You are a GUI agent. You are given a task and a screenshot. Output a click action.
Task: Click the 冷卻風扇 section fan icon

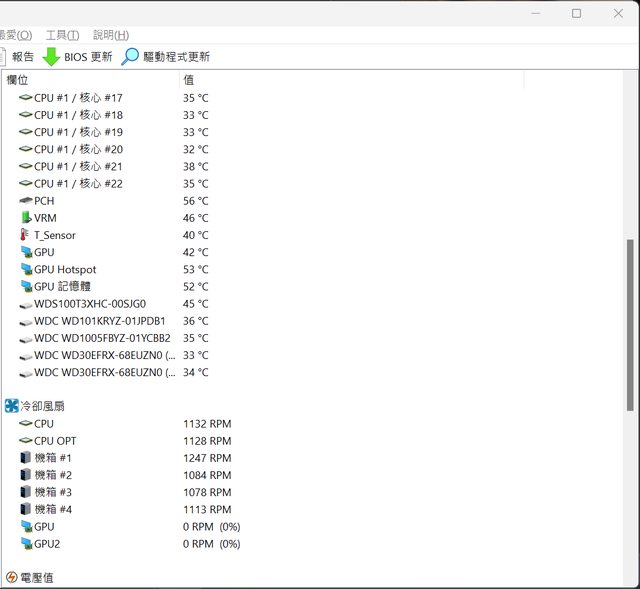[x=12, y=406]
